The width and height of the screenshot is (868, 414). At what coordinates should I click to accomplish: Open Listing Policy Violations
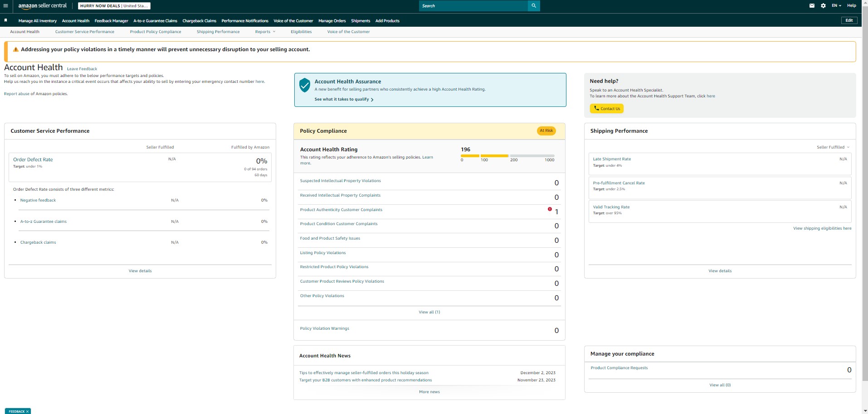point(323,253)
